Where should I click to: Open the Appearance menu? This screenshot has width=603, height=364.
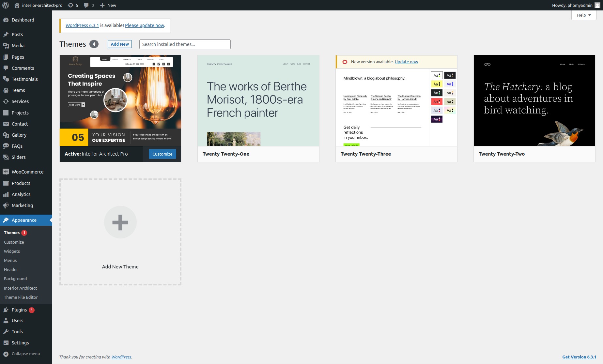click(26, 220)
